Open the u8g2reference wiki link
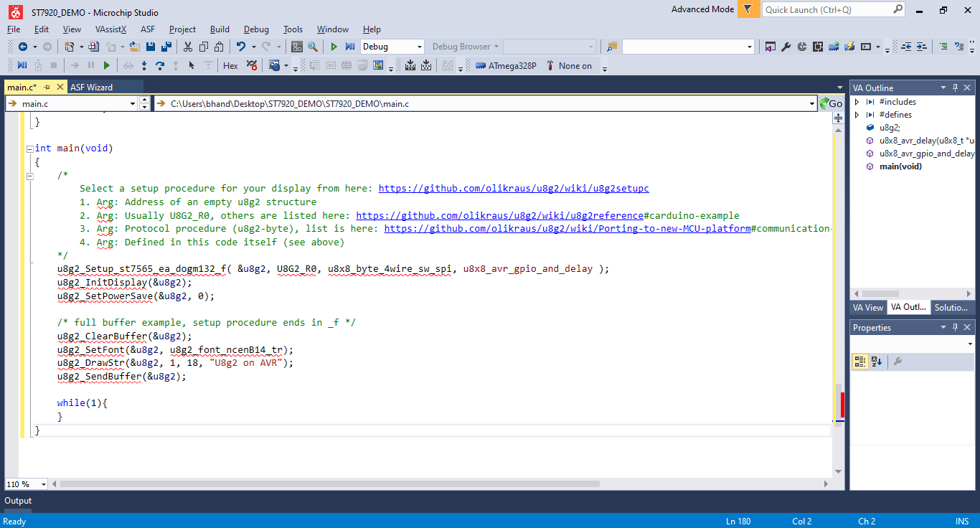 pos(500,215)
